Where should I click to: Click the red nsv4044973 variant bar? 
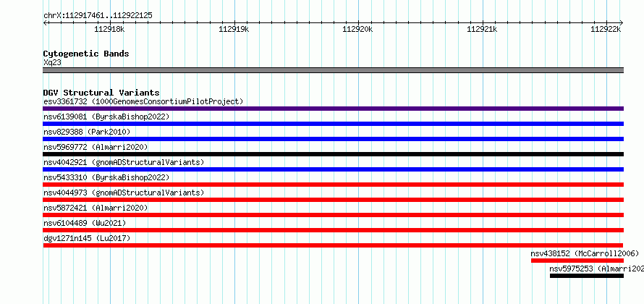pyautogui.click(x=333, y=200)
